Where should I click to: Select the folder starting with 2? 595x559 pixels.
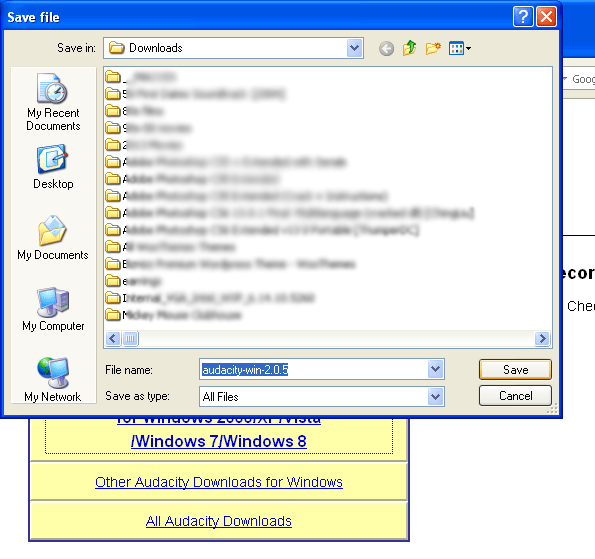coord(144,145)
